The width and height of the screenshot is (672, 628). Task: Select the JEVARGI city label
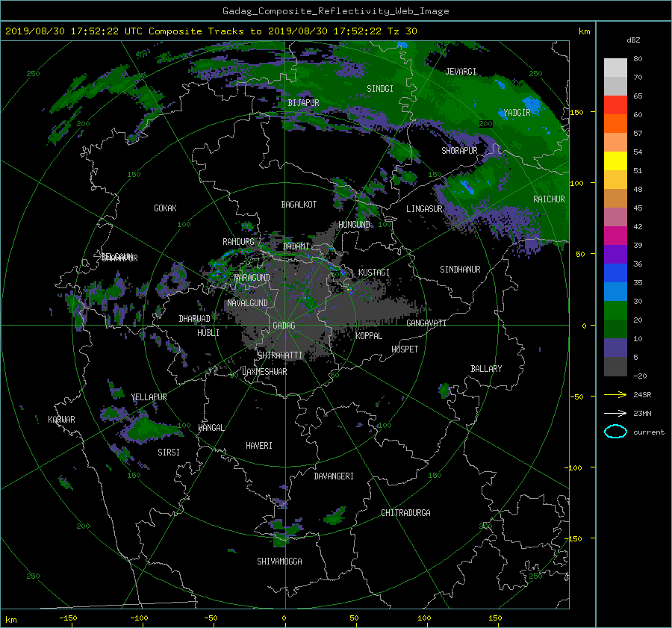tap(461, 72)
